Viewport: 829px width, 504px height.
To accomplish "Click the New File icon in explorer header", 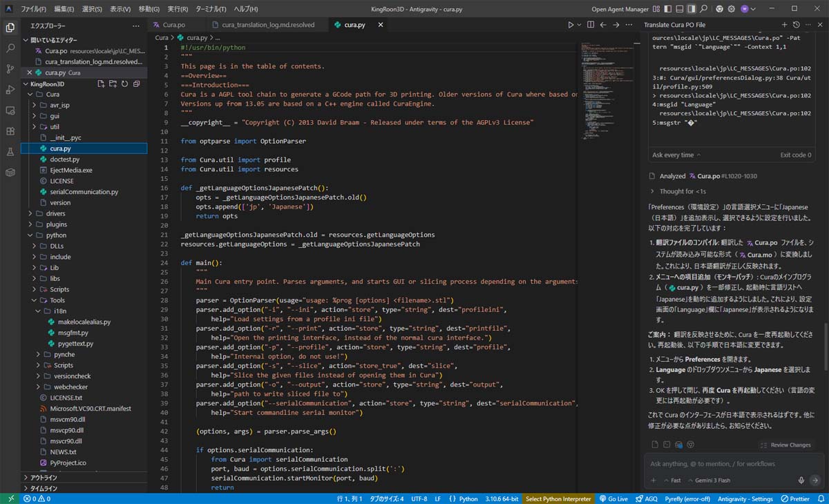I will point(101,84).
